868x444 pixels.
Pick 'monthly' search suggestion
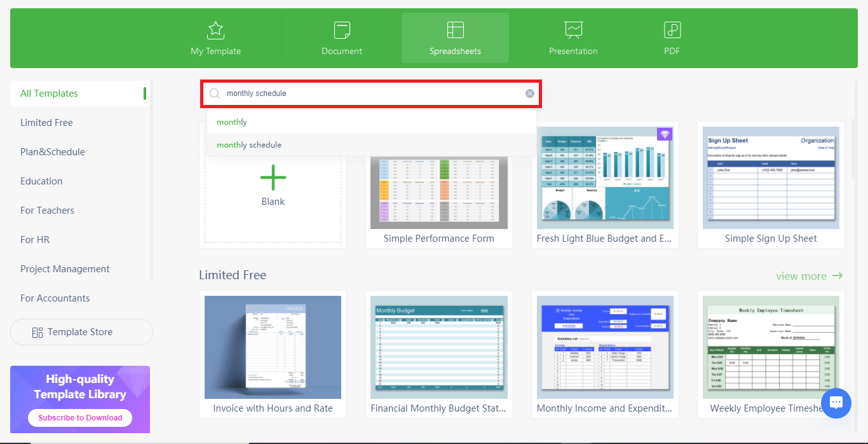(372, 122)
